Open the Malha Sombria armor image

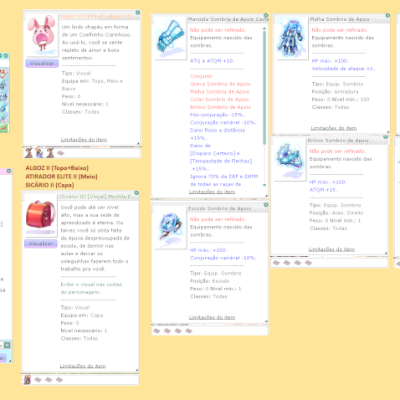291,38
